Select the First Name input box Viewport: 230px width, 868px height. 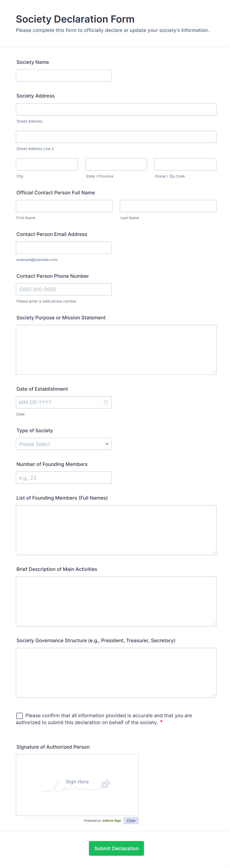click(64, 206)
